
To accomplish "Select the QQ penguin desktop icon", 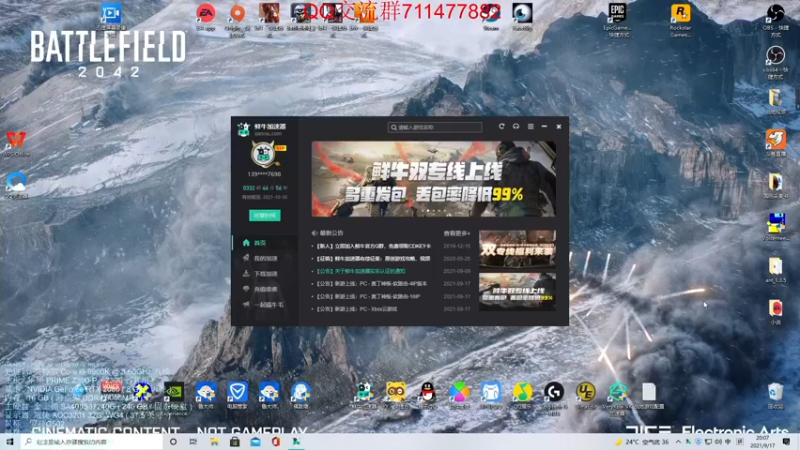I will click(x=428, y=395).
